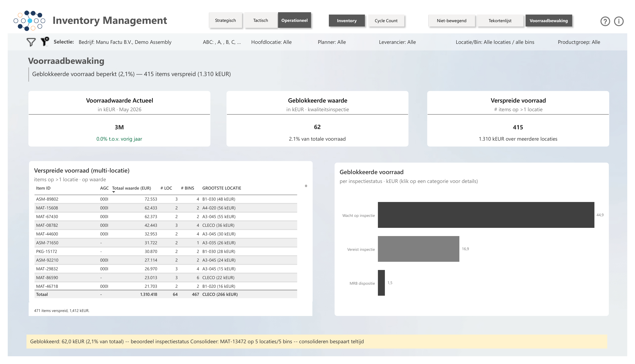This screenshot has width=635, height=364.
Task: Open the Productgroep filter
Action: point(579,42)
